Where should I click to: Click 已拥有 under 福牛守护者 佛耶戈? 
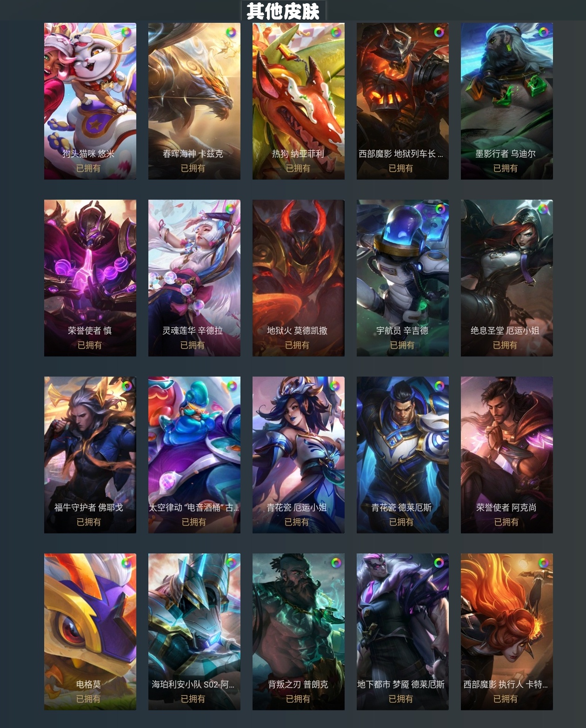(89, 522)
